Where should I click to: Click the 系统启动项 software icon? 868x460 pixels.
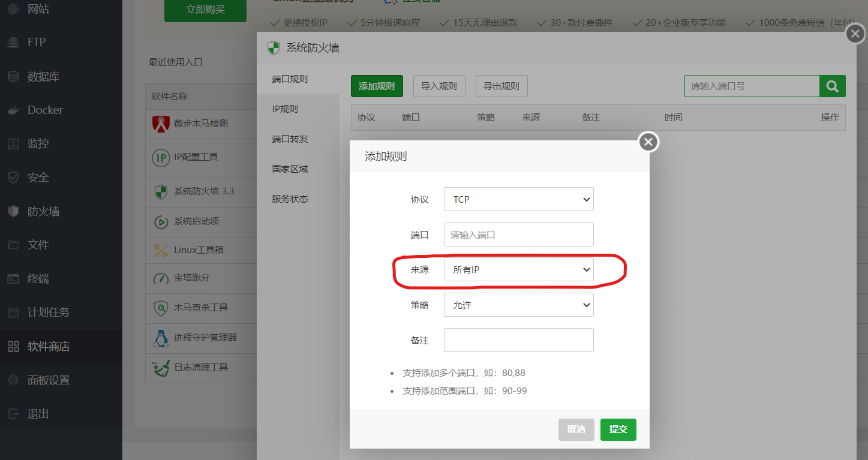click(x=161, y=221)
